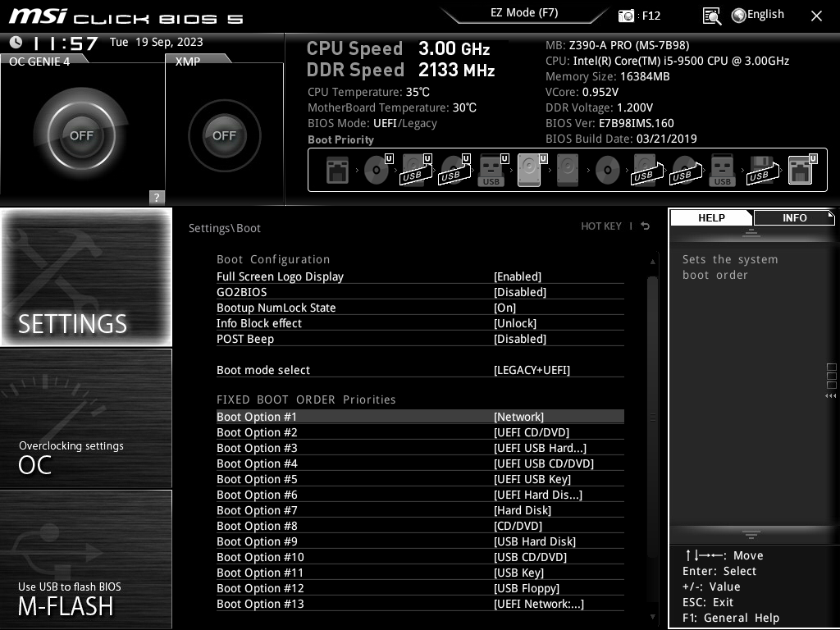Open the BIOS search magnifier icon

712,16
